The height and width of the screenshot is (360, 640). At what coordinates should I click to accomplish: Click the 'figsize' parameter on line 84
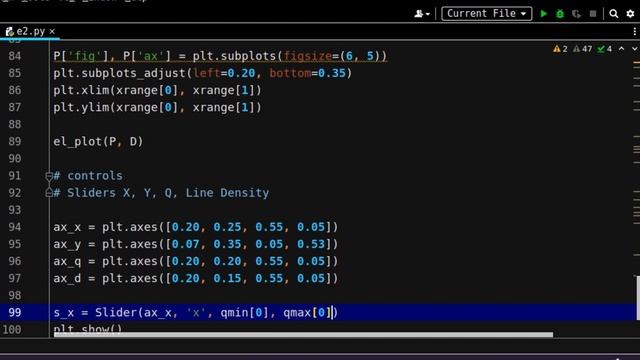(308, 56)
